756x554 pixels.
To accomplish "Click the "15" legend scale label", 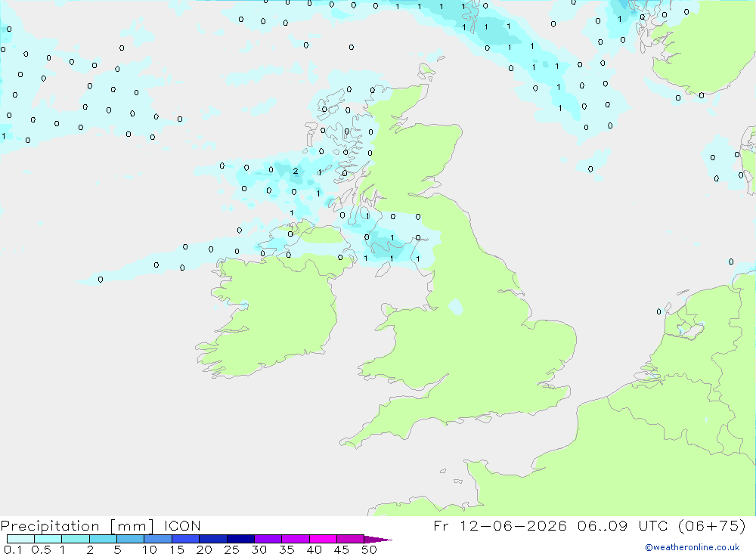I will [x=176, y=549].
